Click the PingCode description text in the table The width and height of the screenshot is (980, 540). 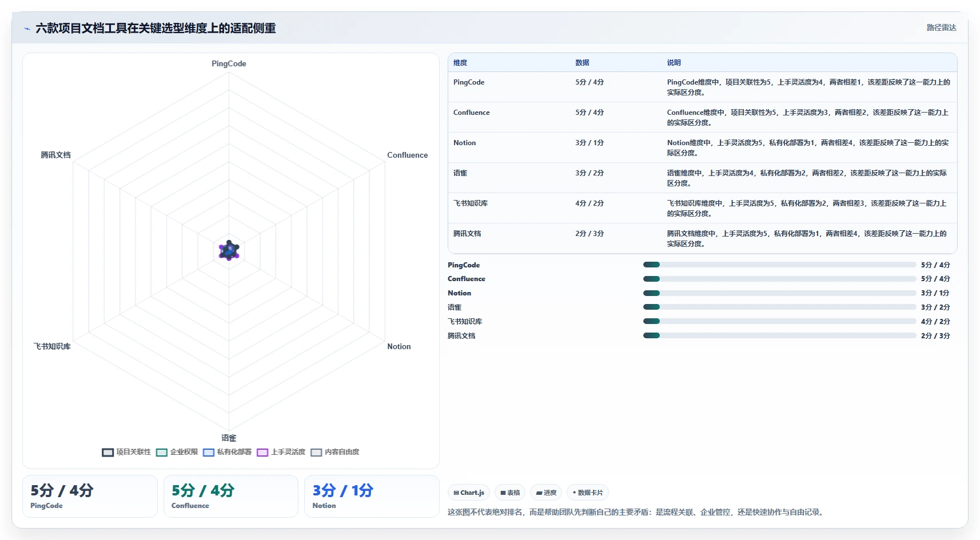(808, 87)
